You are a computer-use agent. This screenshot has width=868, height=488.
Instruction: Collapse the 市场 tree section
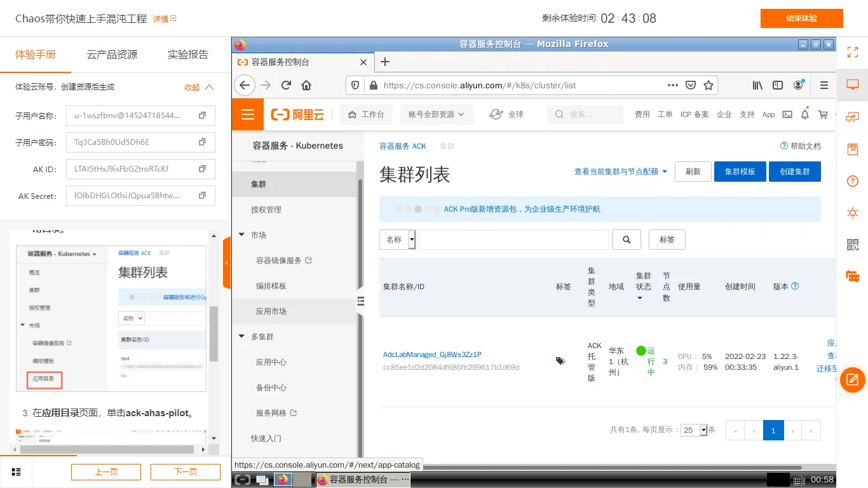241,235
